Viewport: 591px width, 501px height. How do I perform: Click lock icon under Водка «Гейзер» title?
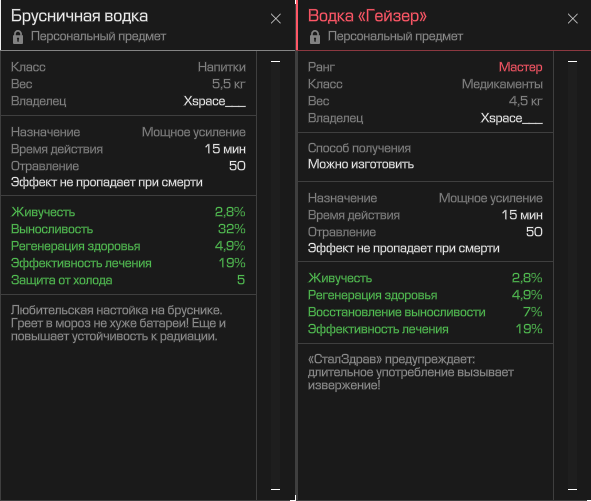click(x=315, y=37)
